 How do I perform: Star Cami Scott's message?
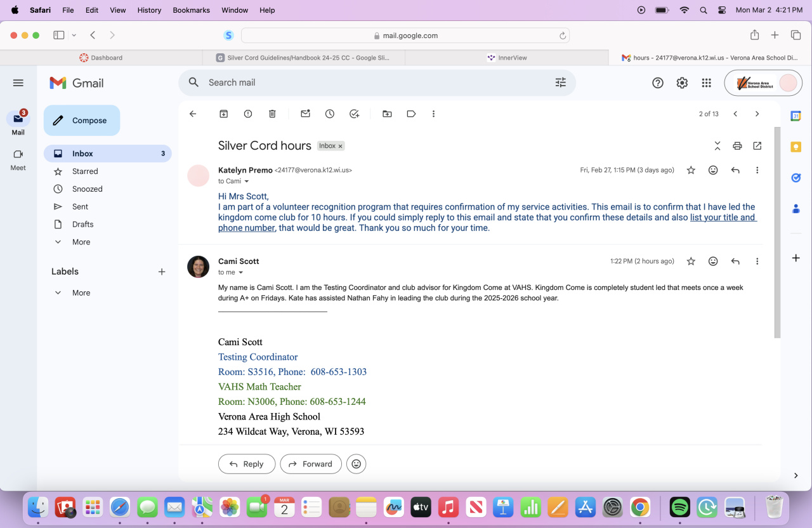[x=691, y=261]
